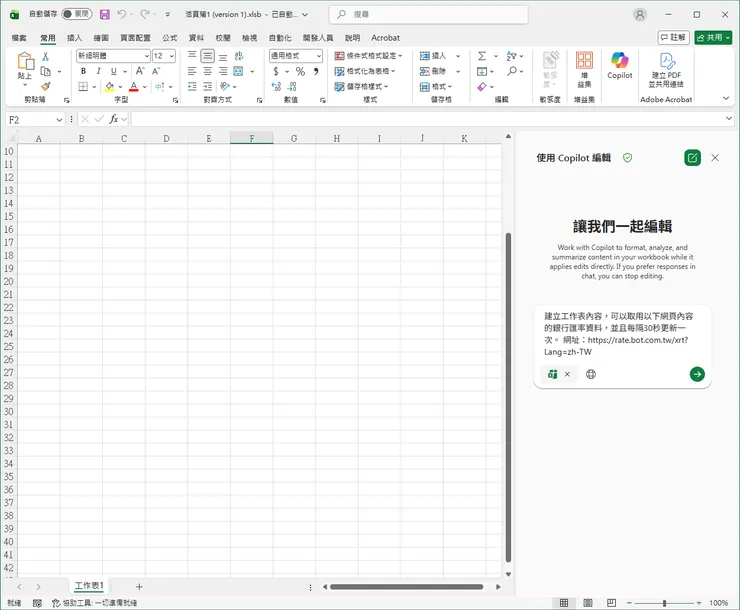The width and height of the screenshot is (740, 610).
Task: Align text left
Action: pos(192,71)
